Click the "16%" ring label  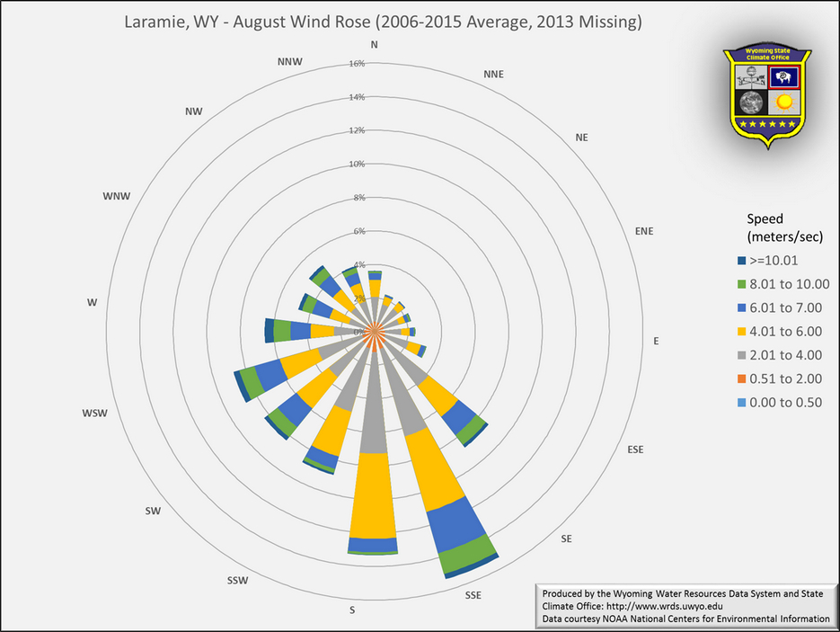(x=357, y=64)
